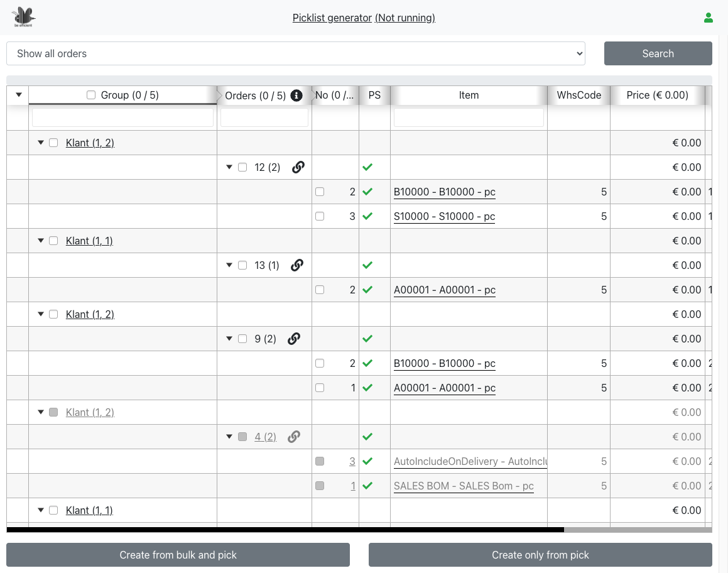Sort by the Item column header
The height and width of the screenshot is (573, 728).
[x=469, y=95]
